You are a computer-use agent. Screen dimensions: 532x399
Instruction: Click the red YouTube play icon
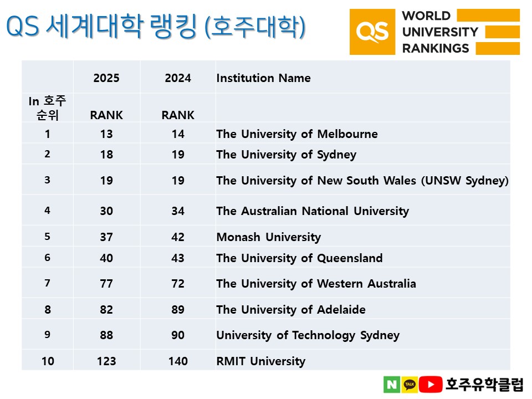[431, 385]
